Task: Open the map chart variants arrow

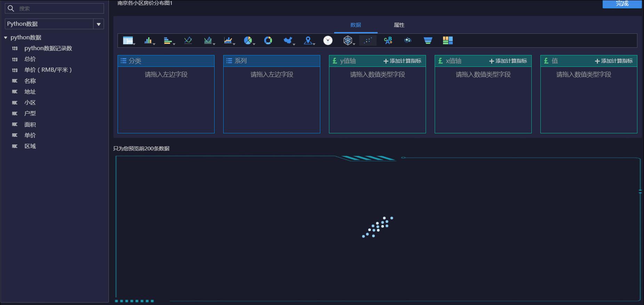Action: coord(294,44)
